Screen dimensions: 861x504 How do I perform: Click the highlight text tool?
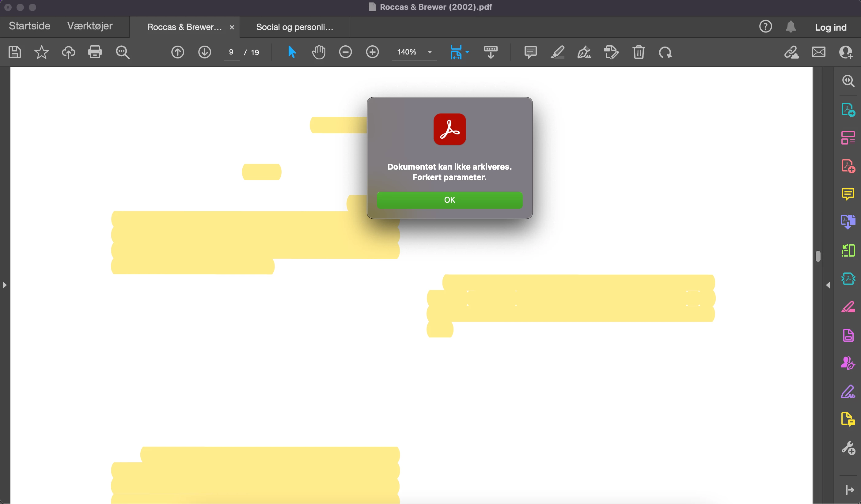coord(557,52)
